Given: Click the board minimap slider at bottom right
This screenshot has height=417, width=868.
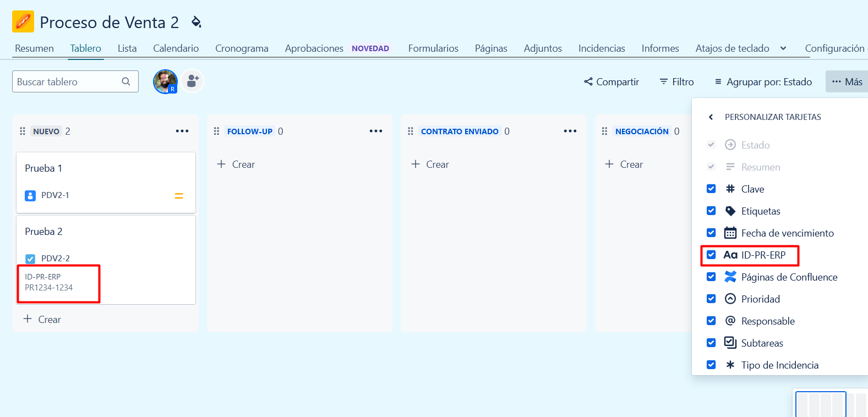Looking at the screenshot, I should [821, 404].
